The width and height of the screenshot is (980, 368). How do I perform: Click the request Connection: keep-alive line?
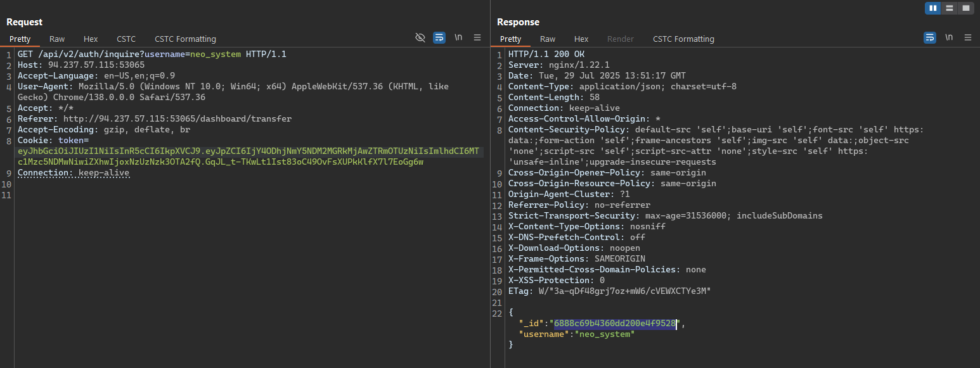(x=74, y=173)
